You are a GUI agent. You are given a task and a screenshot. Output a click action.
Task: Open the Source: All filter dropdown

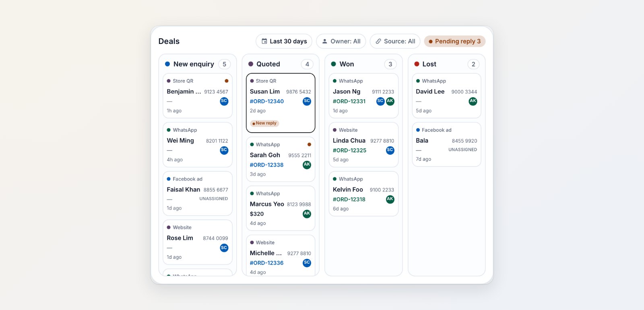tap(395, 41)
